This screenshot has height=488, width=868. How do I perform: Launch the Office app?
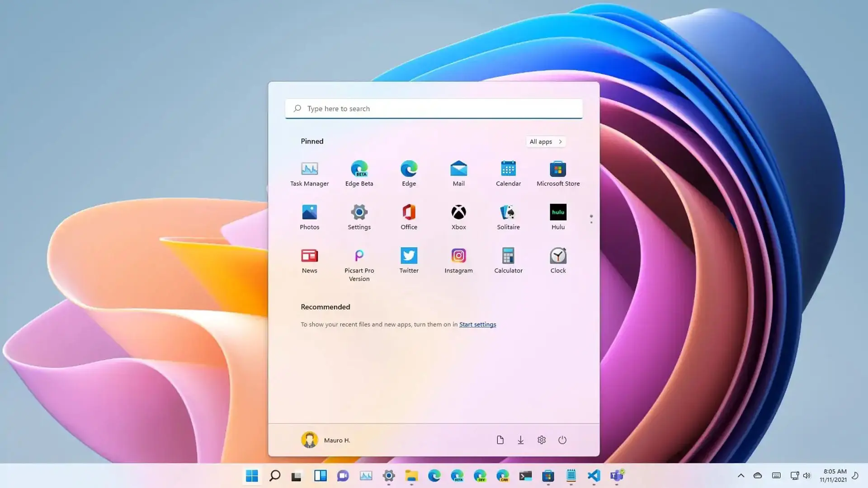(409, 217)
